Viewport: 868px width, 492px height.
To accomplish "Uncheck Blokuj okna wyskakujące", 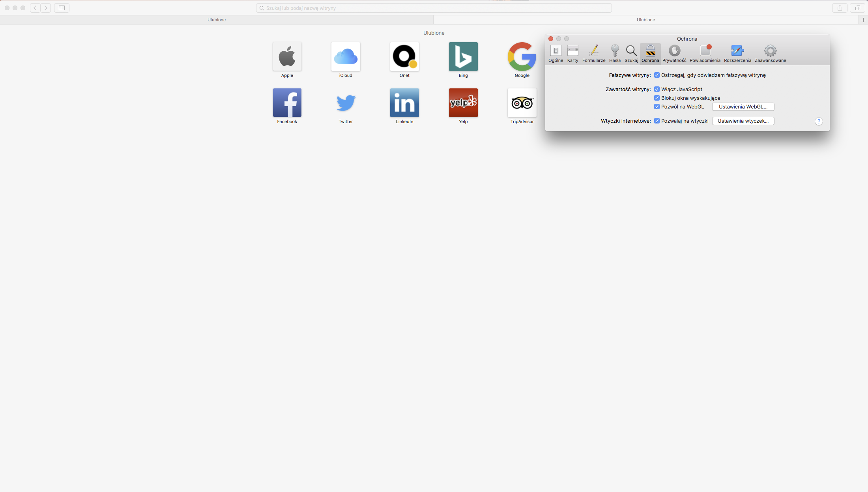I will (x=657, y=98).
